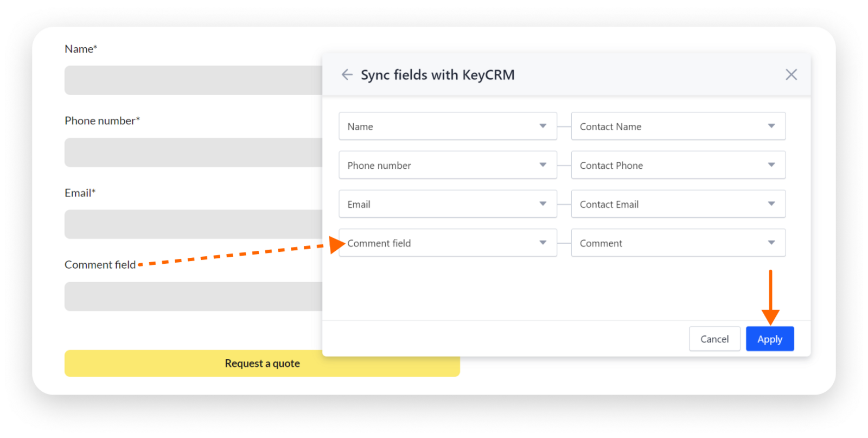
Task: Expand the Contact Name CRM dropdown
Action: [x=678, y=126]
